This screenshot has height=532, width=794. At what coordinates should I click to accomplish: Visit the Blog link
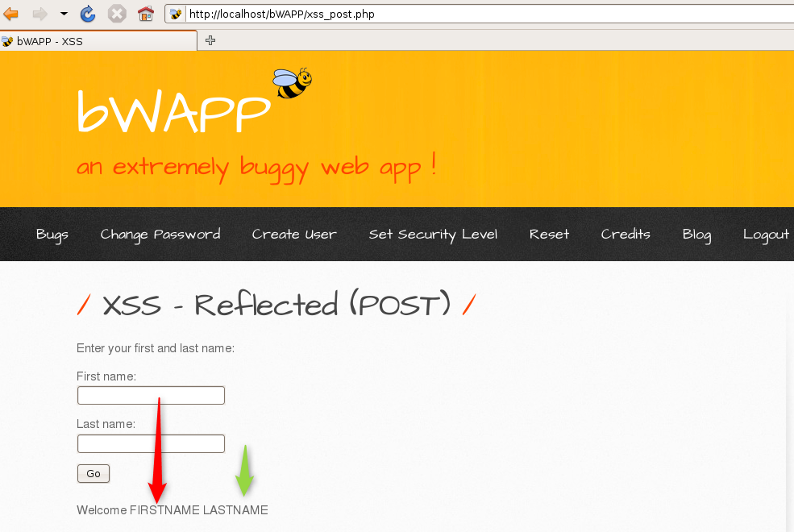coord(696,235)
